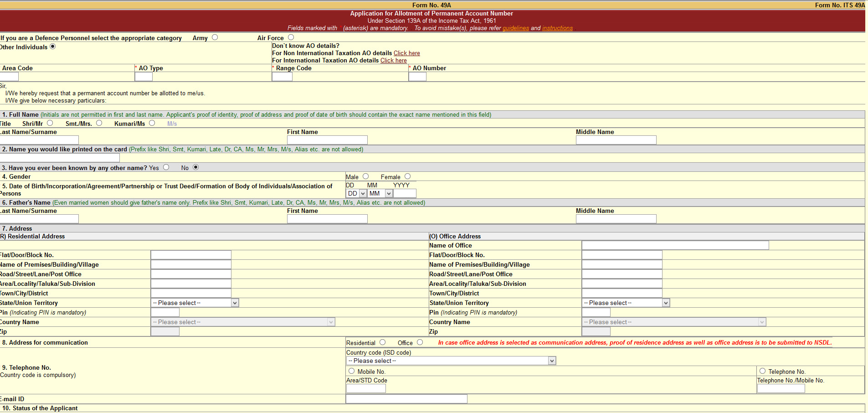The height and width of the screenshot is (413, 868).
Task: Click residential Name of Premises/Building/Village field
Action: 191,264
